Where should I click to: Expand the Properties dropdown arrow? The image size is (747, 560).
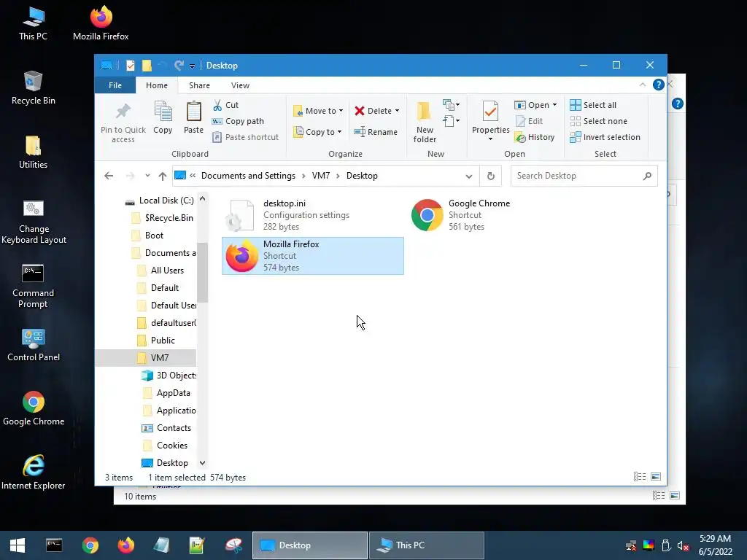point(491,139)
